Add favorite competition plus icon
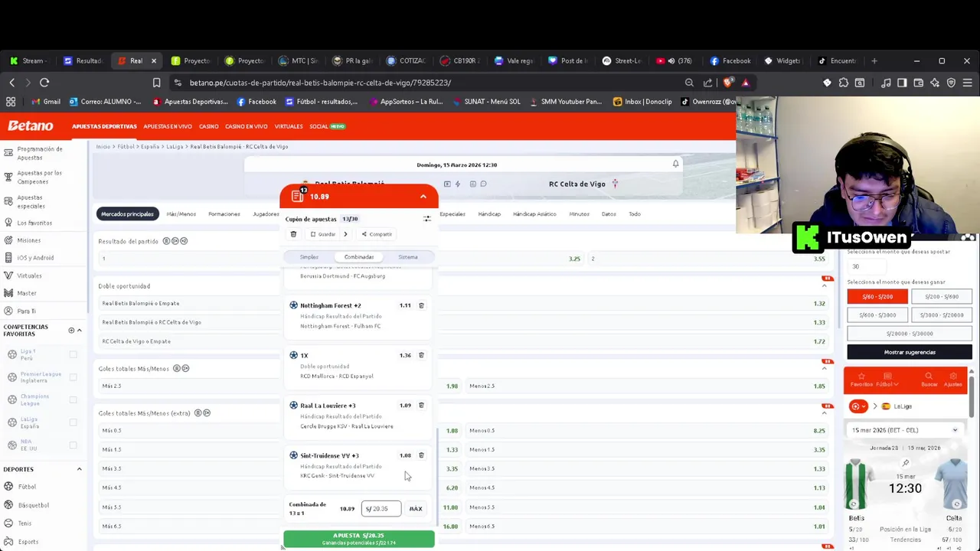The width and height of the screenshot is (980, 551). (x=71, y=331)
